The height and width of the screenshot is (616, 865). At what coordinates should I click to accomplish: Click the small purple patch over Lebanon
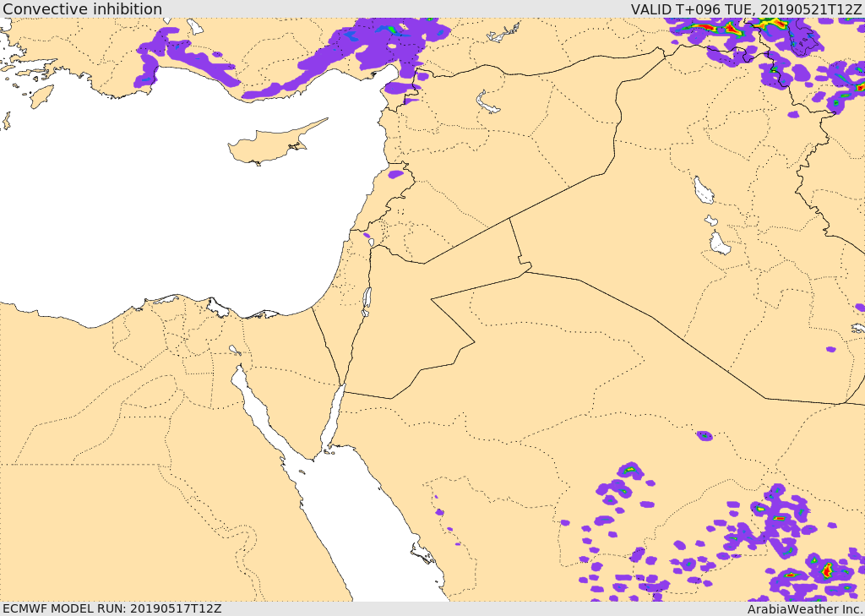(x=395, y=174)
